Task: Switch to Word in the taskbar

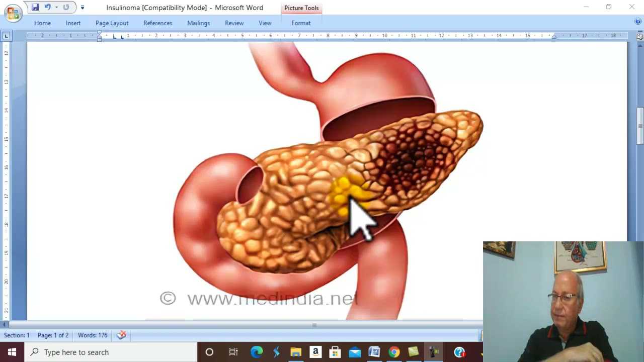Action: pos(374,352)
